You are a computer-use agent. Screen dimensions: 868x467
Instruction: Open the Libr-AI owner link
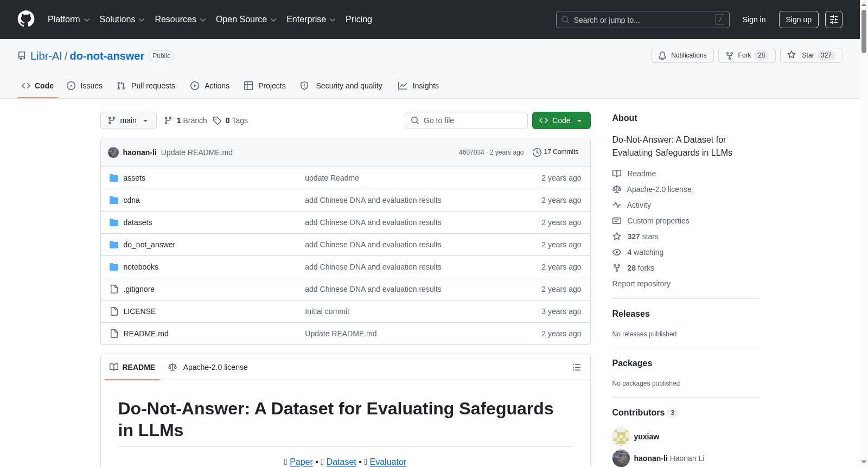pos(46,56)
